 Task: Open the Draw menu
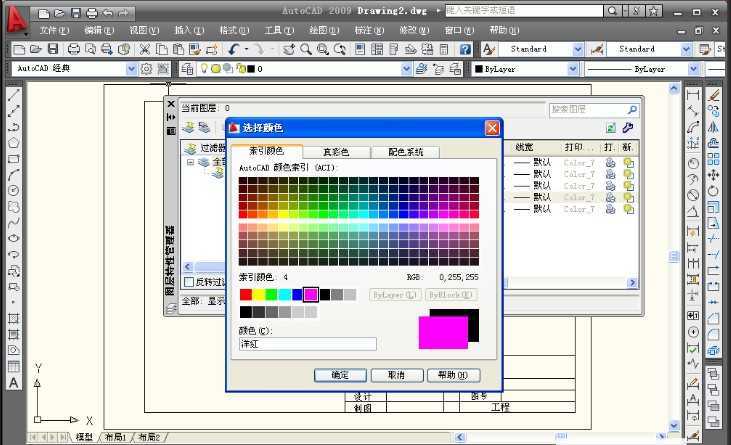point(324,30)
